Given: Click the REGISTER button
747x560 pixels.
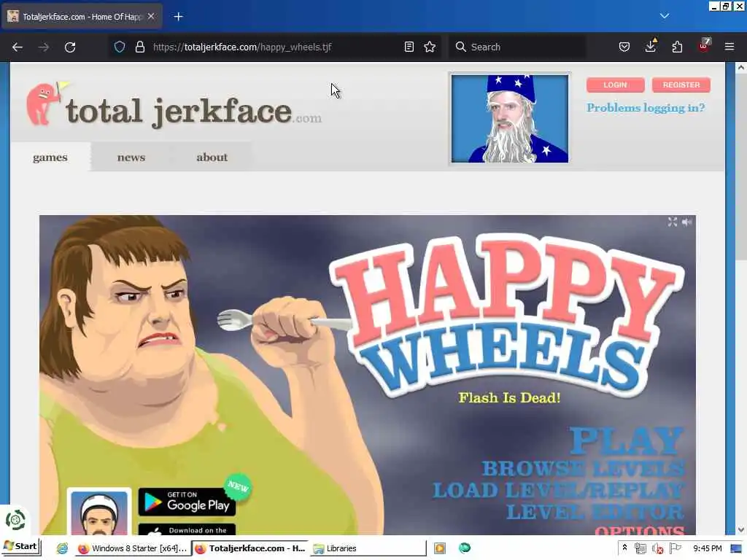Looking at the screenshot, I should pos(681,85).
